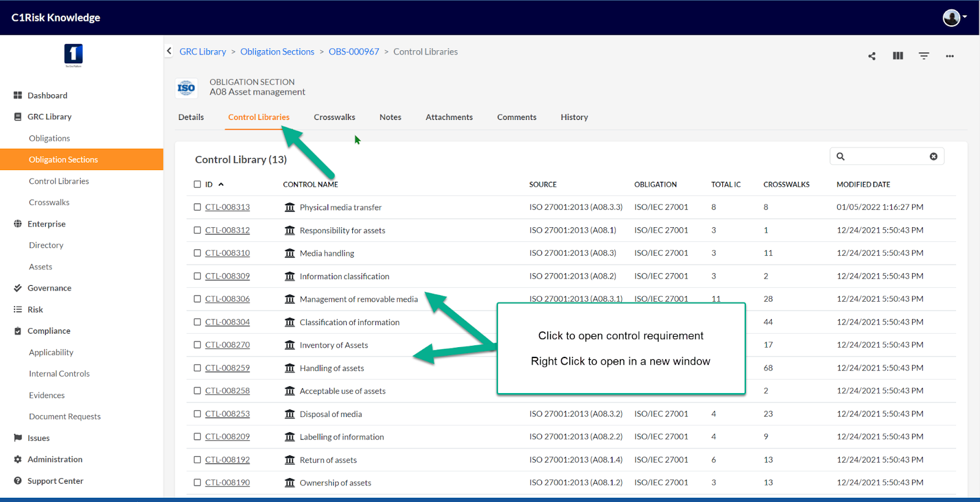Open the Notes tab
Viewport: 980px width, 502px height.
pyautogui.click(x=390, y=117)
